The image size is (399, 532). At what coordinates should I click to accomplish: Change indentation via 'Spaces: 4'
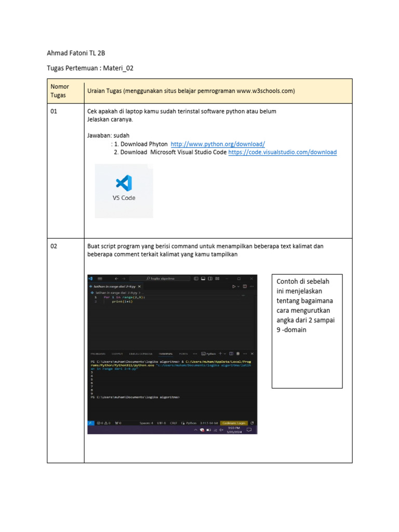pyautogui.click(x=146, y=423)
